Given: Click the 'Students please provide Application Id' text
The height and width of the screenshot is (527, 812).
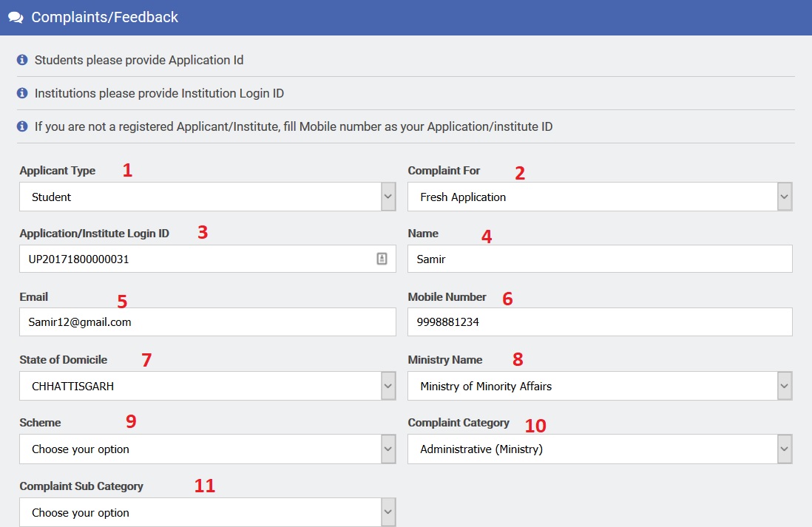Looking at the screenshot, I should [x=139, y=60].
